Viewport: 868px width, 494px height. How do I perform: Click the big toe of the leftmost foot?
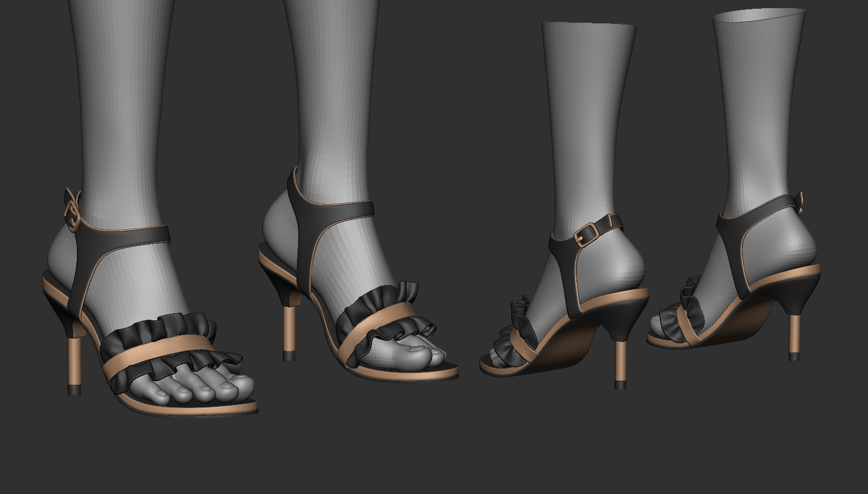tap(235, 387)
